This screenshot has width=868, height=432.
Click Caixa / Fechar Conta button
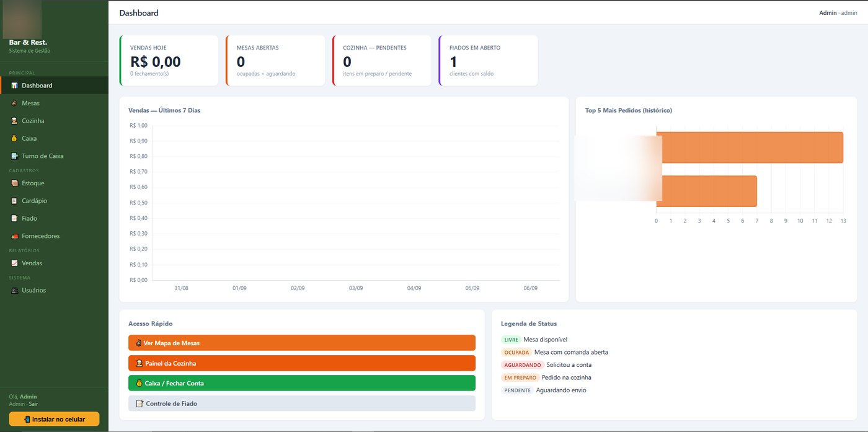[x=302, y=383]
